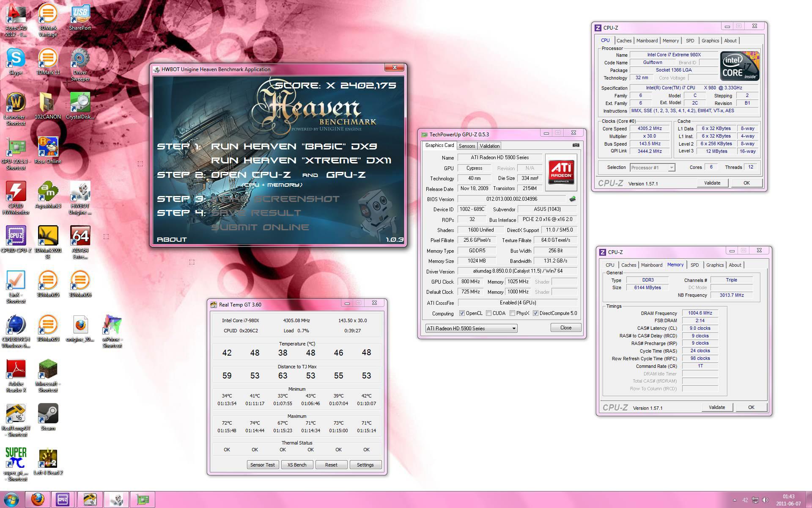The width and height of the screenshot is (812, 508).
Task: Open 3DMark2001 SE from the desktop
Action: tap(48, 242)
